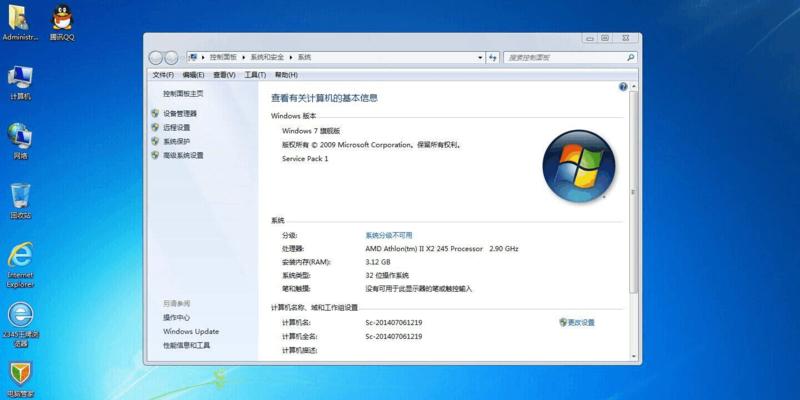
Task: Click the Forward navigation arrow button
Action: coord(171,58)
